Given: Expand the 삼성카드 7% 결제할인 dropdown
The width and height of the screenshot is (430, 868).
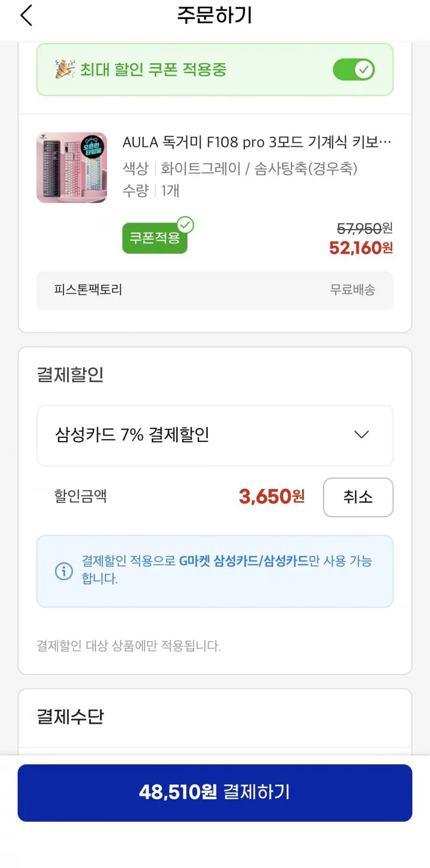Looking at the screenshot, I should click(x=215, y=435).
